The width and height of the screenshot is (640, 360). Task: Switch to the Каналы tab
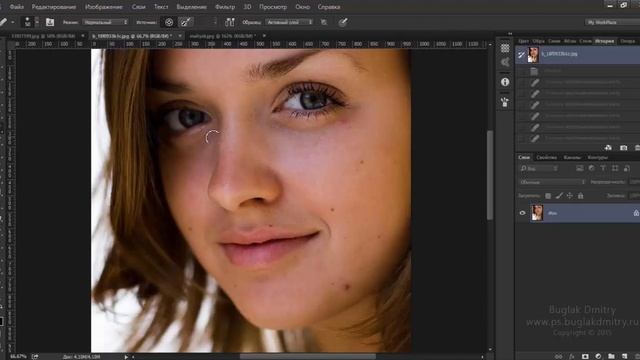tap(572, 157)
